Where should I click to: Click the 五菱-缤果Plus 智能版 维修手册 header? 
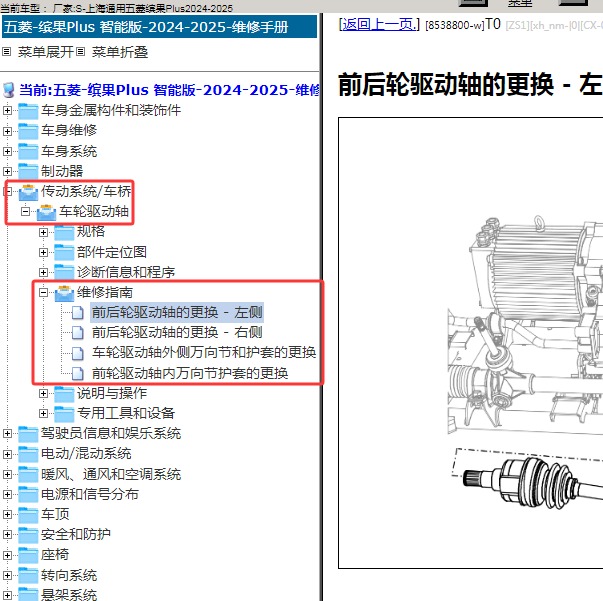[159, 27]
